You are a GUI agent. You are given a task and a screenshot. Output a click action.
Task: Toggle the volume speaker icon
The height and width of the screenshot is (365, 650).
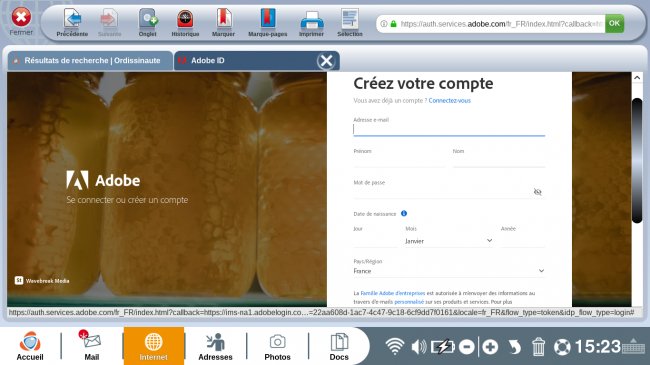(x=419, y=346)
